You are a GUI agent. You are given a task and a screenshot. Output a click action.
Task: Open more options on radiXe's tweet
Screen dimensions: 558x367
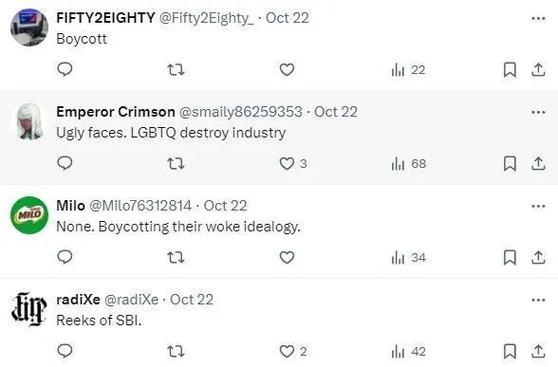point(538,300)
